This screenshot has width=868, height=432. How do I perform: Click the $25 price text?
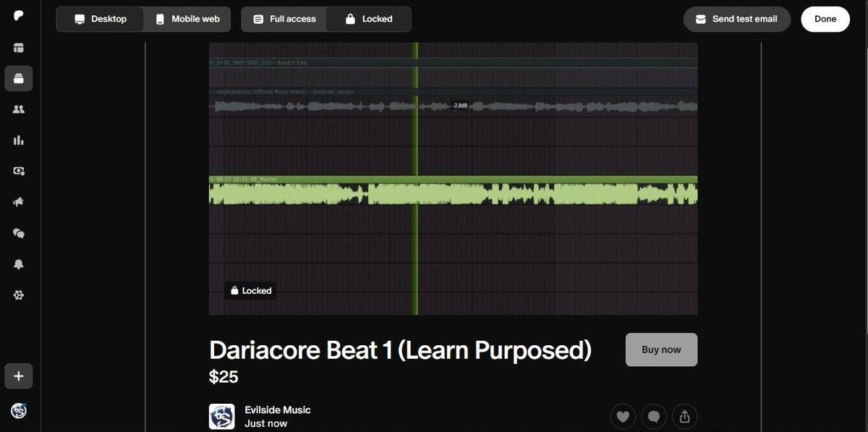[x=224, y=377]
